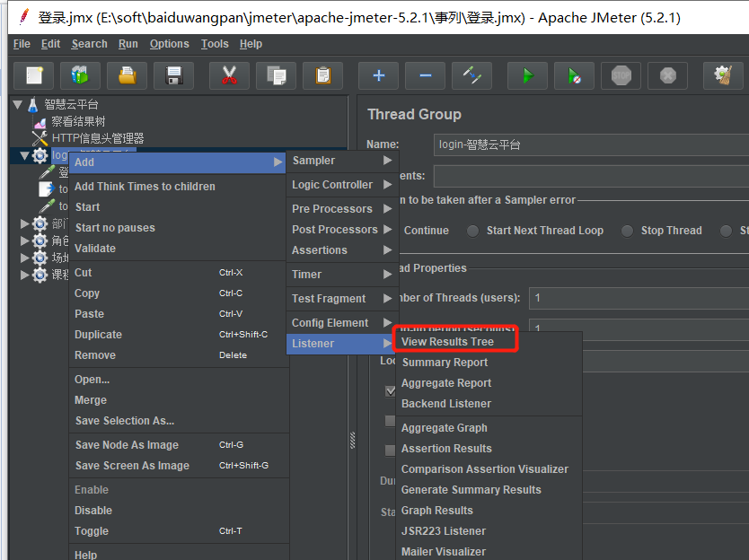Click the Number of Threads input field
Viewport: 749px width, 560px height.
coord(639,298)
